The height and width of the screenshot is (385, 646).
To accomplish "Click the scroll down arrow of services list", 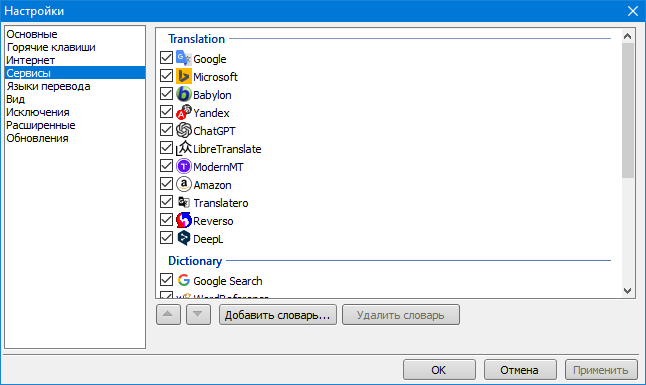I will click(627, 291).
